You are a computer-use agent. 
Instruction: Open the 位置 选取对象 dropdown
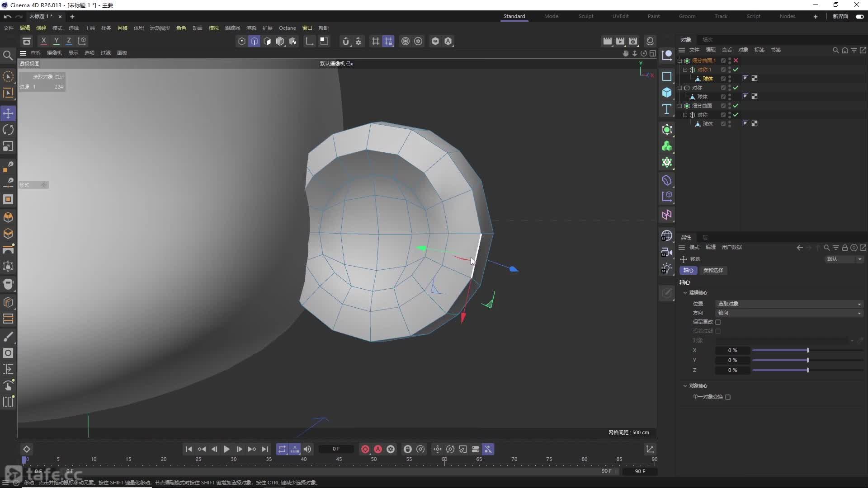tap(789, 304)
